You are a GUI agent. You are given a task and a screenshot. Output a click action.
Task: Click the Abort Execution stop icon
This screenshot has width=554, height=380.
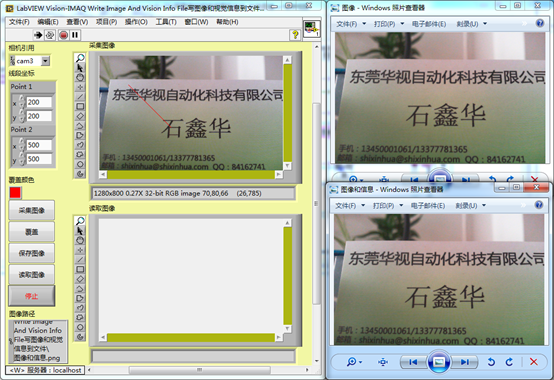[63, 35]
